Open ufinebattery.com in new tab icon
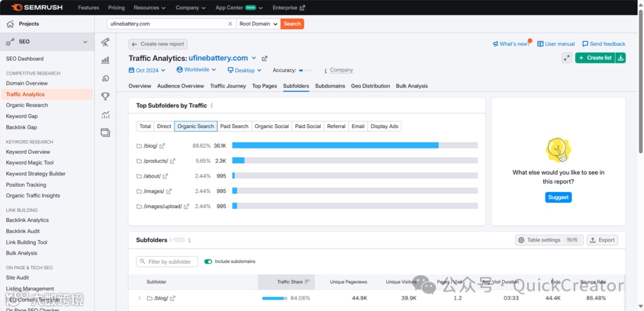This screenshot has width=644, height=311. [x=265, y=58]
